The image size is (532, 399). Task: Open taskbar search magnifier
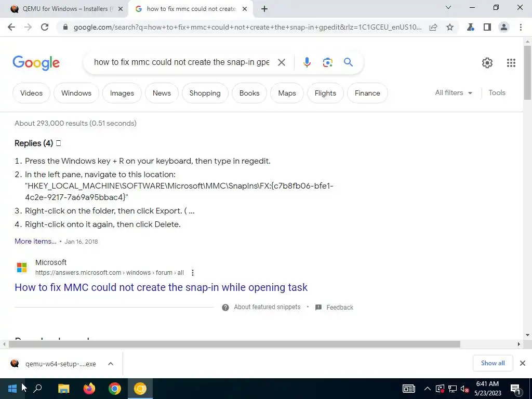(x=37, y=389)
